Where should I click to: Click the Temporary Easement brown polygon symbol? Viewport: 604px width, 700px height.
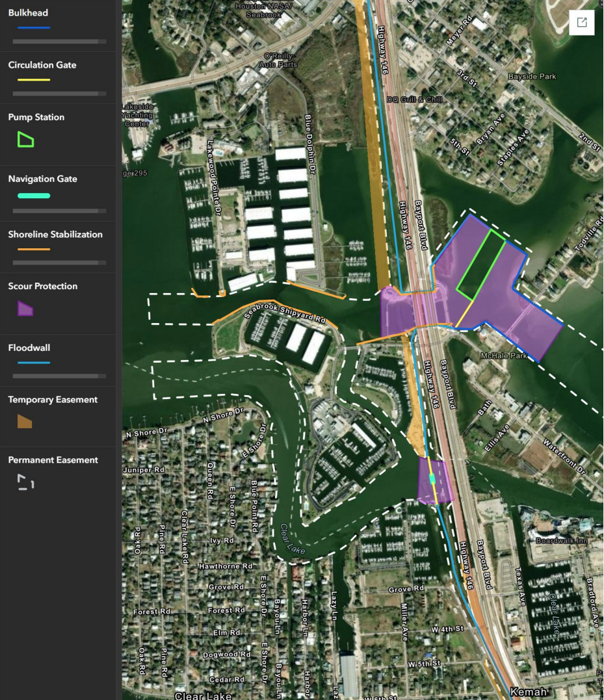[x=25, y=421]
